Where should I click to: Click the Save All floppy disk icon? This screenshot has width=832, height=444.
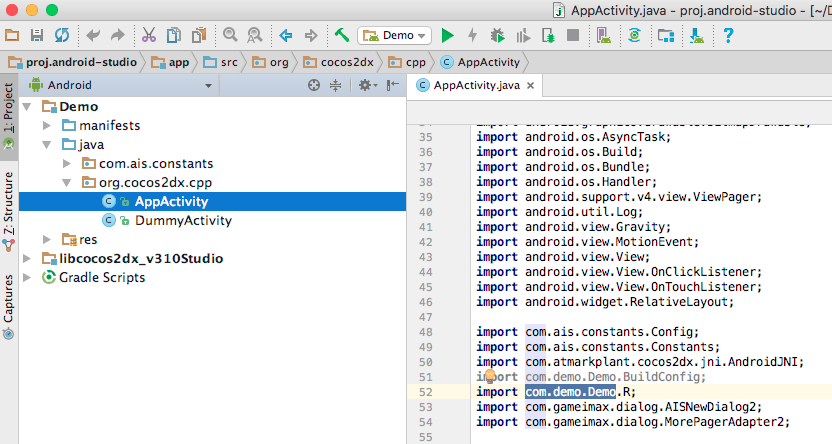37,35
